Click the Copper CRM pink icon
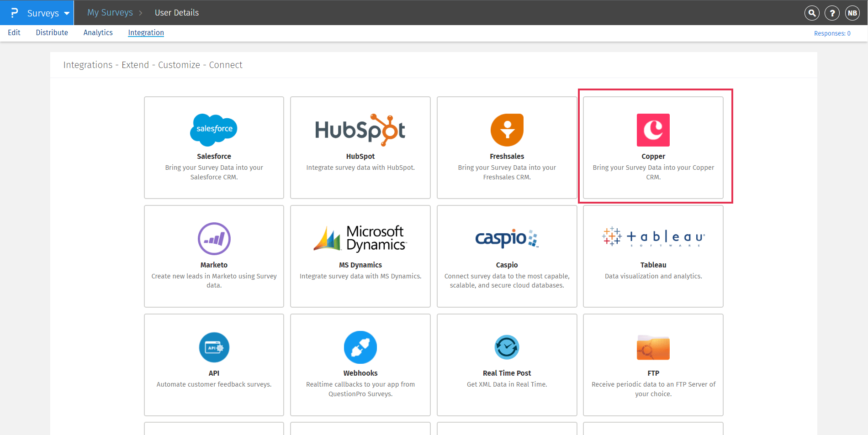Image resolution: width=868 pixels, height=435 pixels. 653,130
